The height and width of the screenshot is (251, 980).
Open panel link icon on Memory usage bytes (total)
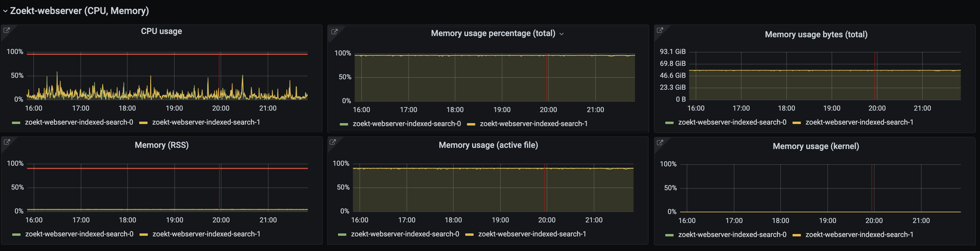coord(660,30)
